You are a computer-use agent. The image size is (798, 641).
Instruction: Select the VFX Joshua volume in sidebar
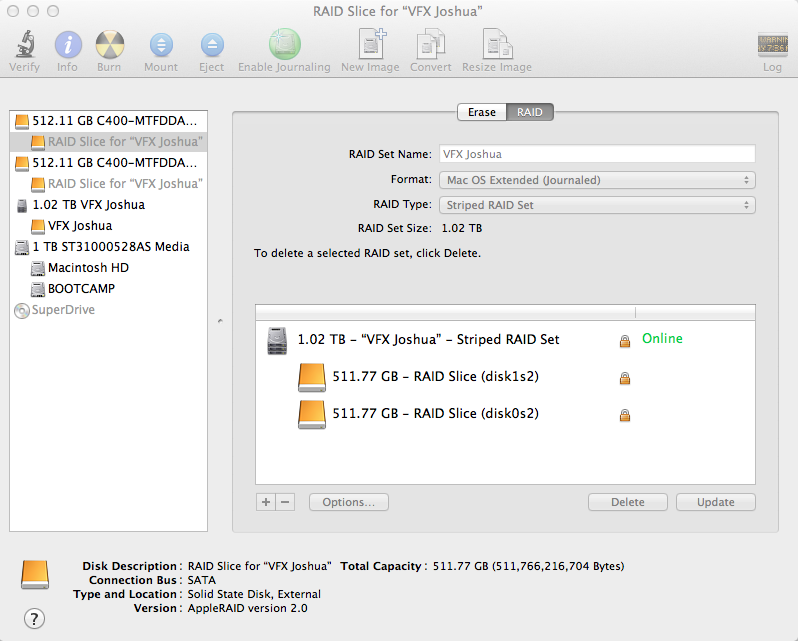[x=108, y=226]
